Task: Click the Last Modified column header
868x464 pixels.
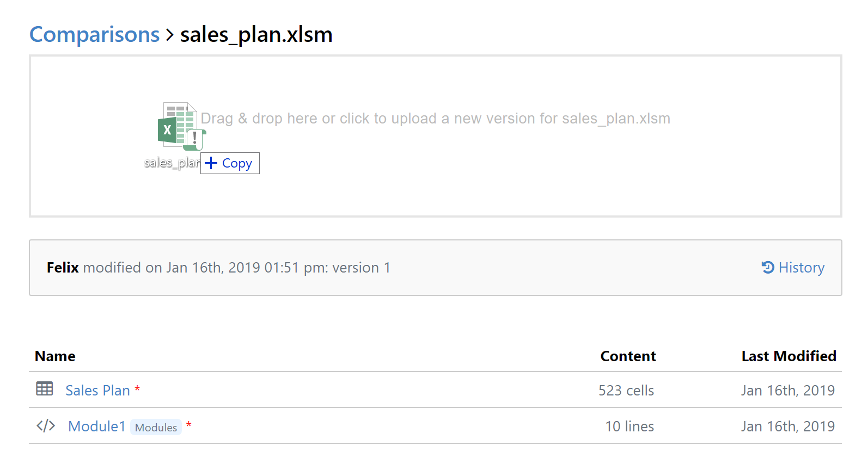Action: click(x=788, y=356)
